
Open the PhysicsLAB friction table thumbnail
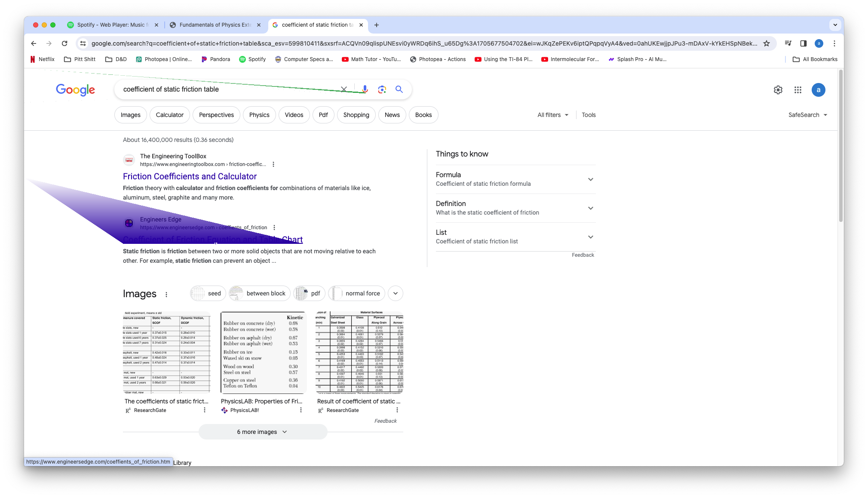(x=263, y=352)
